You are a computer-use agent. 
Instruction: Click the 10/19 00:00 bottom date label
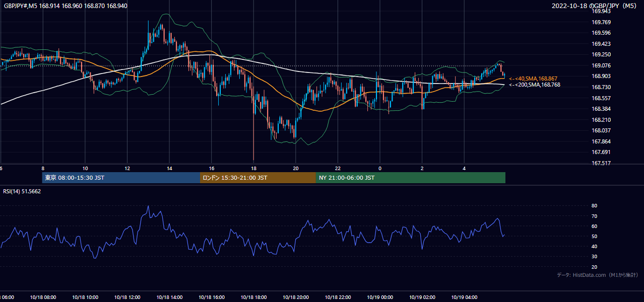pyautogui.click(x=379, y=297)
